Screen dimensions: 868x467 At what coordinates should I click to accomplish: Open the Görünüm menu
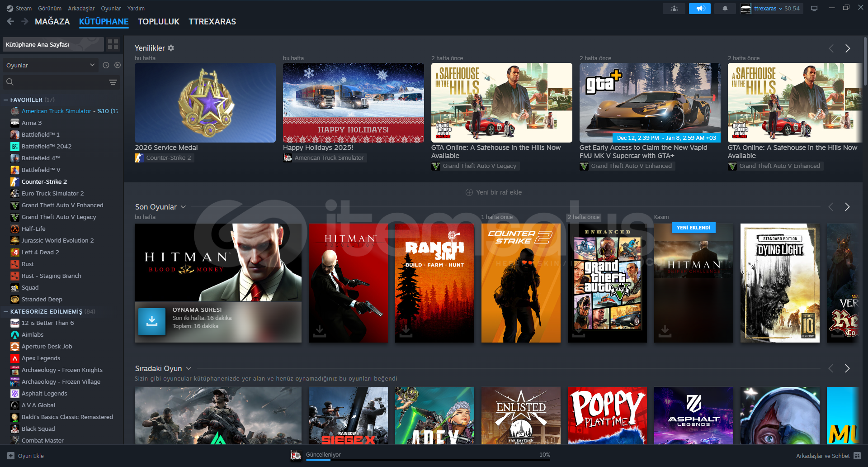(50, 8)
